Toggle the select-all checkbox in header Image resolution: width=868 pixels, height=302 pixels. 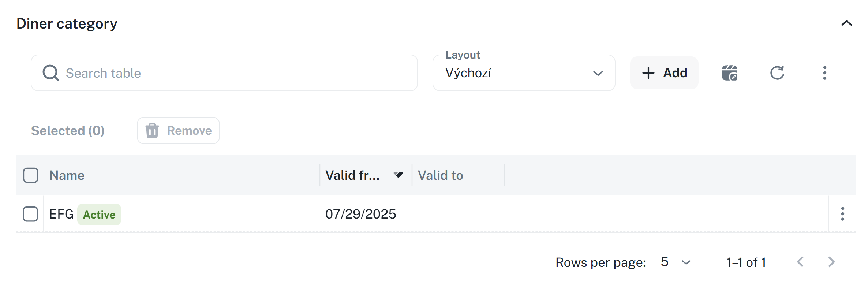tap(31, 175)
